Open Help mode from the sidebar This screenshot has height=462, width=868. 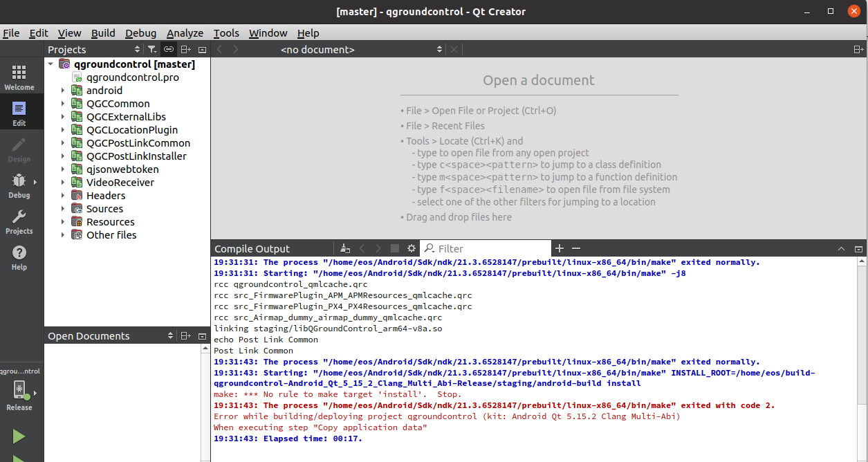point(20,257)
